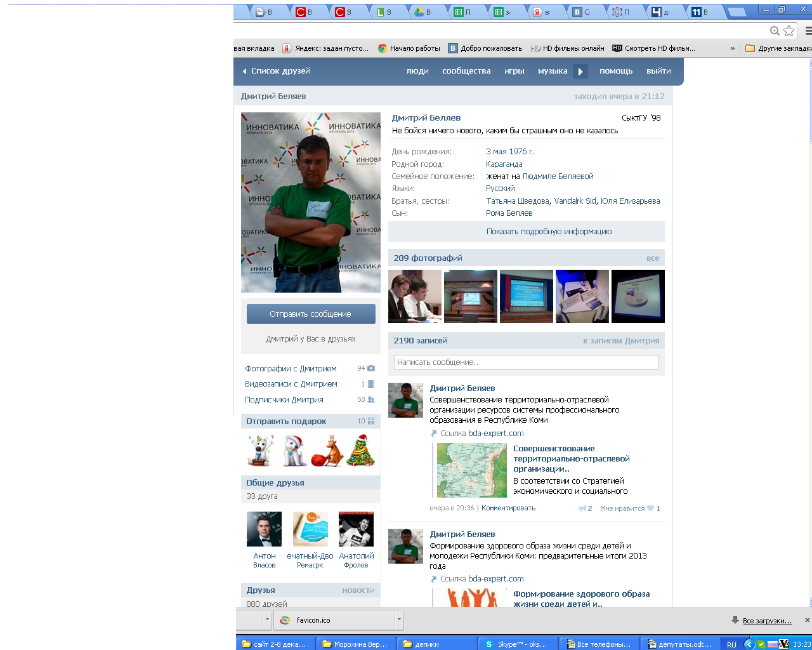Image resolution: width=812 pixels, height=650 pixels.
Task: Click the music play button in VK header
Action: pos(580,72)
